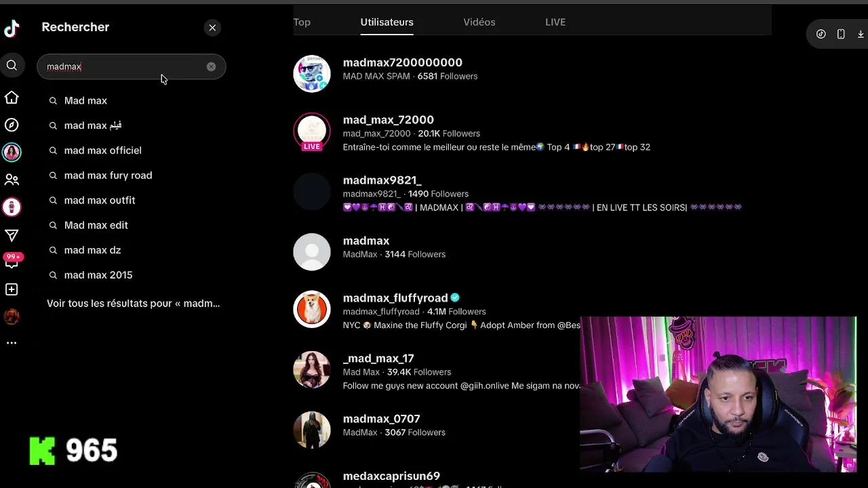The image size is (868, 488).
Task: Open Messages via paper plane icon
Action: coord(12,235)
